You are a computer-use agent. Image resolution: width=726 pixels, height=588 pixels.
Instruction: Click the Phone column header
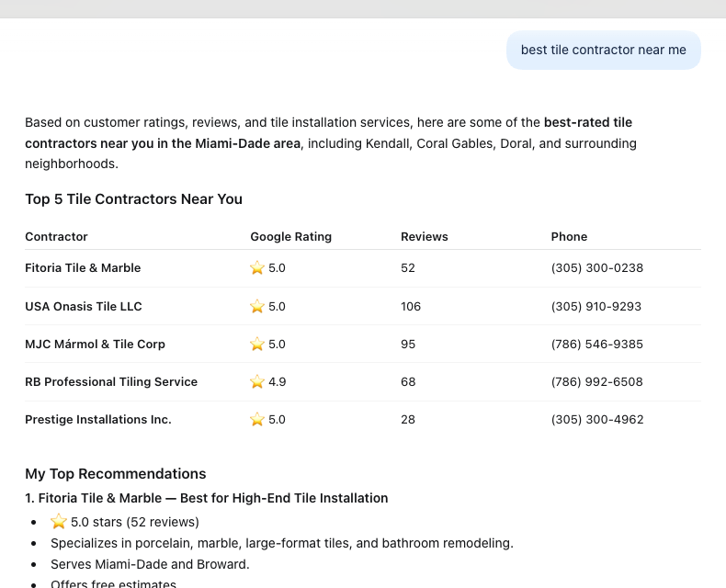pyautogui.click(x=569, y=237)
